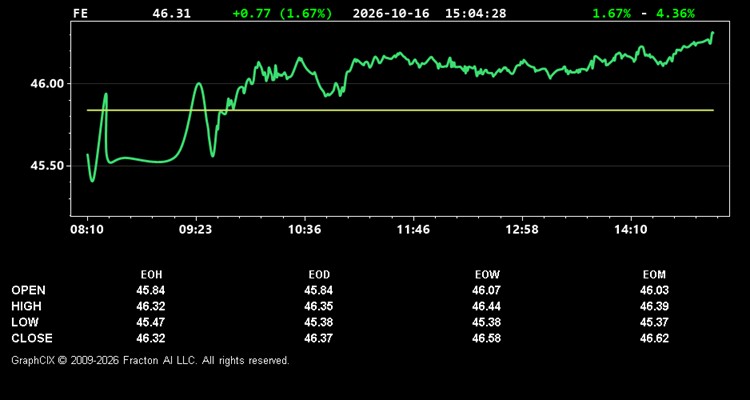Image resolution: width=750 pixels, height=400 pixels.
Task: Click the EOW LOW value 45.38
Action: [486, 322]
